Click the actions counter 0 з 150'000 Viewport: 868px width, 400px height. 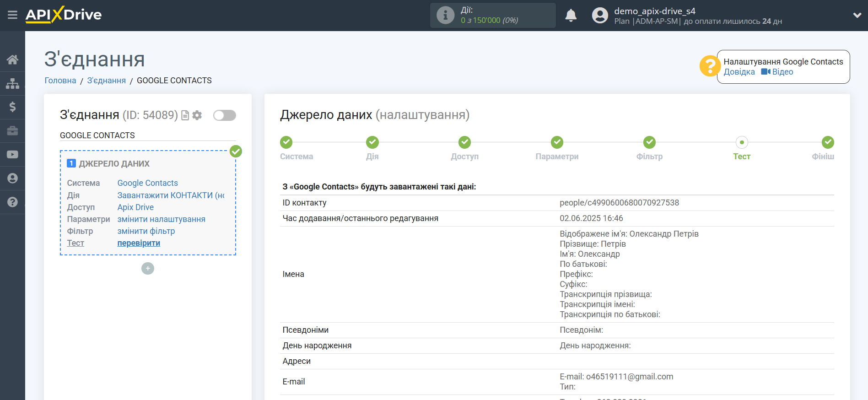(x=489, y=21)
